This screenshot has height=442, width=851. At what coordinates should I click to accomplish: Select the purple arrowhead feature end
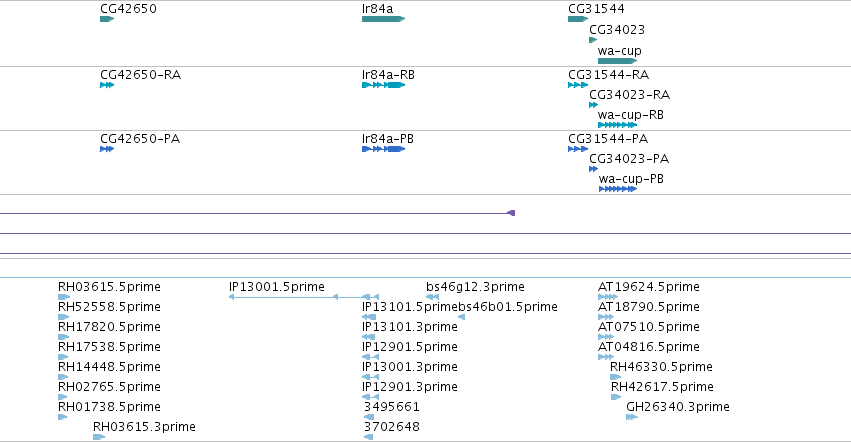tap(511, 213)
